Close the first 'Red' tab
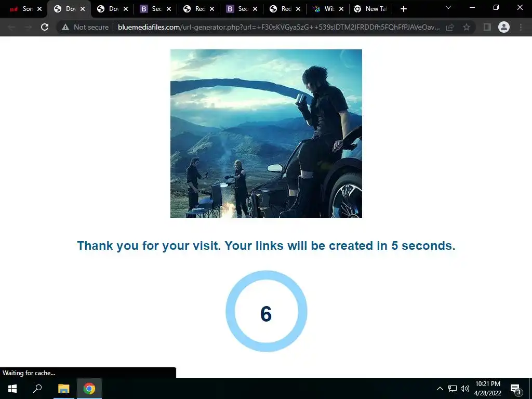The height and width of the screenshot is (399, 532). coord(212,9)
